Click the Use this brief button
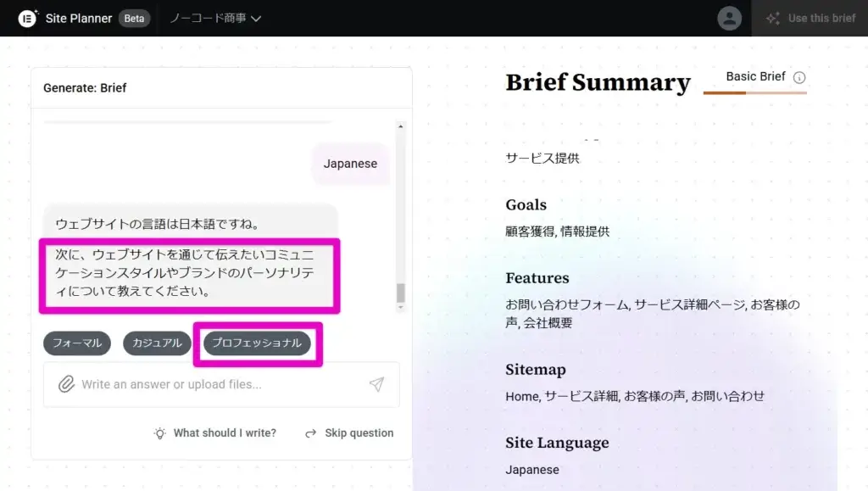 [810, 19]
